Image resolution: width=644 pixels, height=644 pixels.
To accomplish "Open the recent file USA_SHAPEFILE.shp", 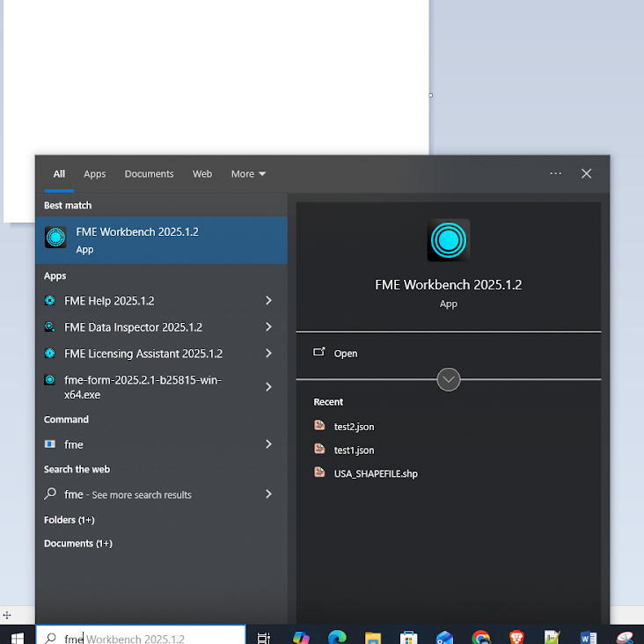I will pos(375,473).
